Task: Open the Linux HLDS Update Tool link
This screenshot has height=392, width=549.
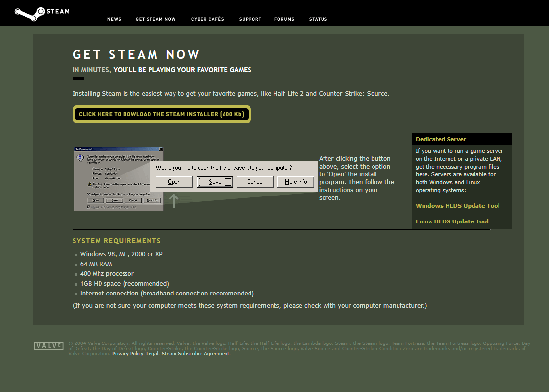Action: 452,221
